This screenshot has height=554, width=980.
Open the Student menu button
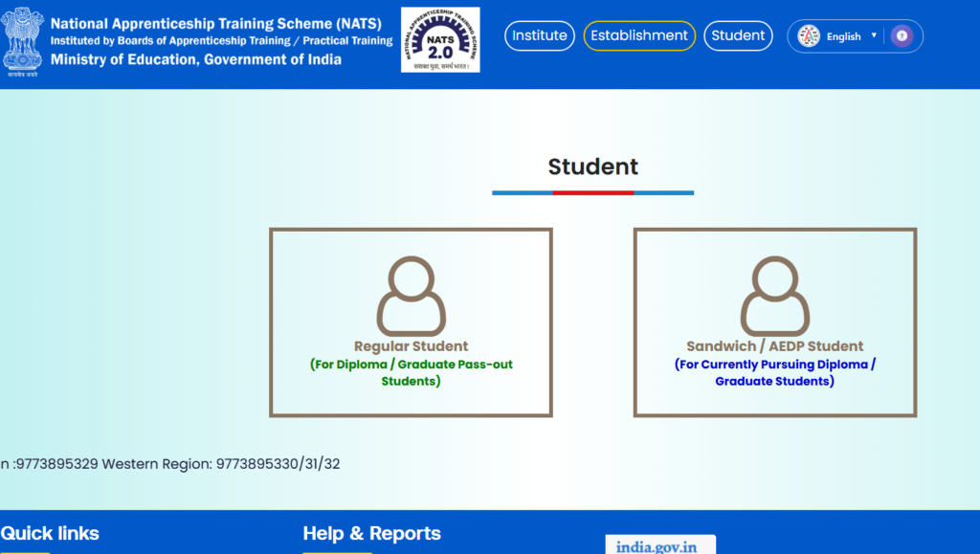point(738,35)
